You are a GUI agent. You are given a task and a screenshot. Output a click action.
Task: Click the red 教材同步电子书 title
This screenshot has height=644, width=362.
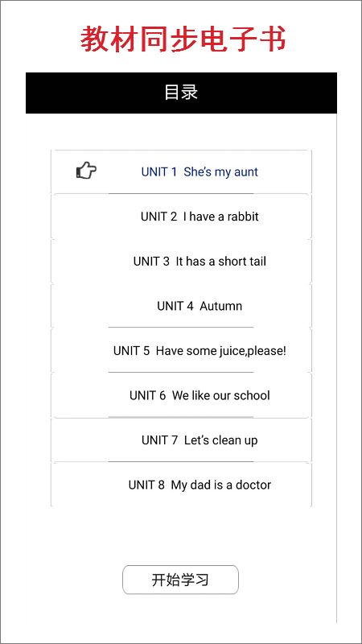click(183, 39)
